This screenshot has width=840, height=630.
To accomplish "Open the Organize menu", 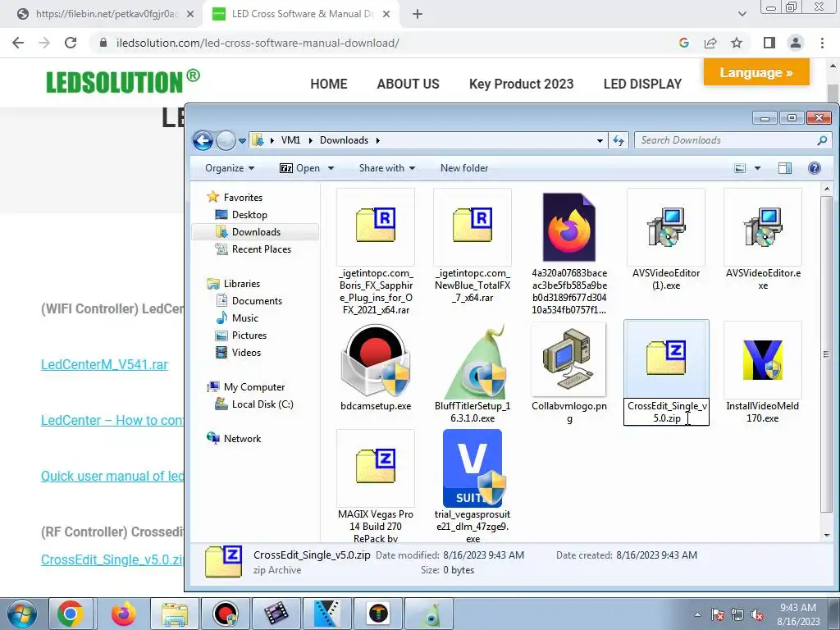I will pos(230,168).
